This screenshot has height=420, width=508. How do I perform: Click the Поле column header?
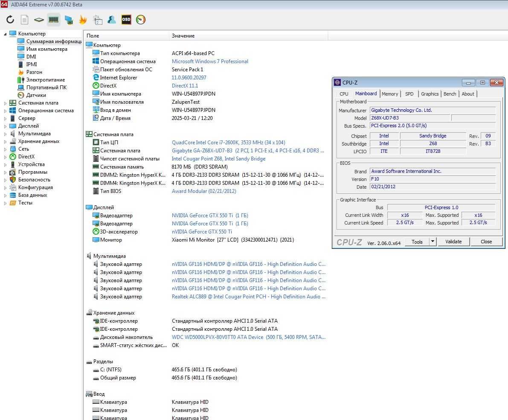tap(126, 36)
